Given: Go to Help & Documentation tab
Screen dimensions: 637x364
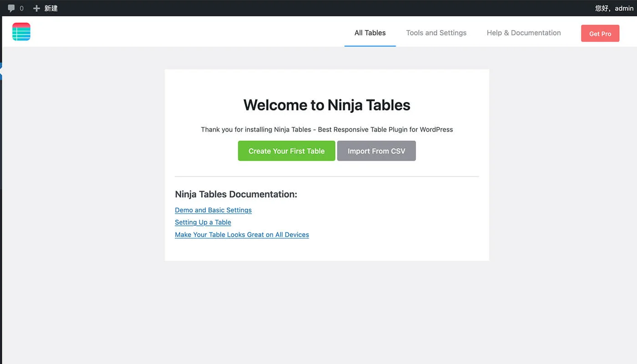Looking at the screenshot, I should click(x=523, y=33).
